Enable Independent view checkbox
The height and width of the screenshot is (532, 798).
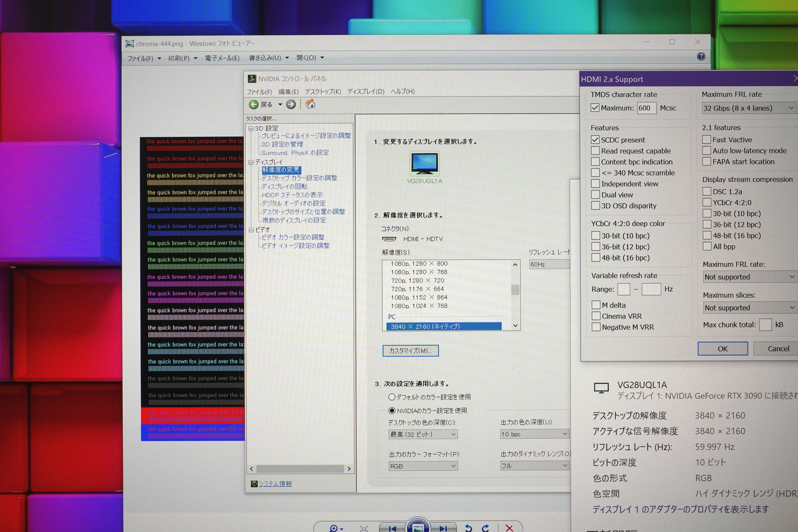coord(595,183)
